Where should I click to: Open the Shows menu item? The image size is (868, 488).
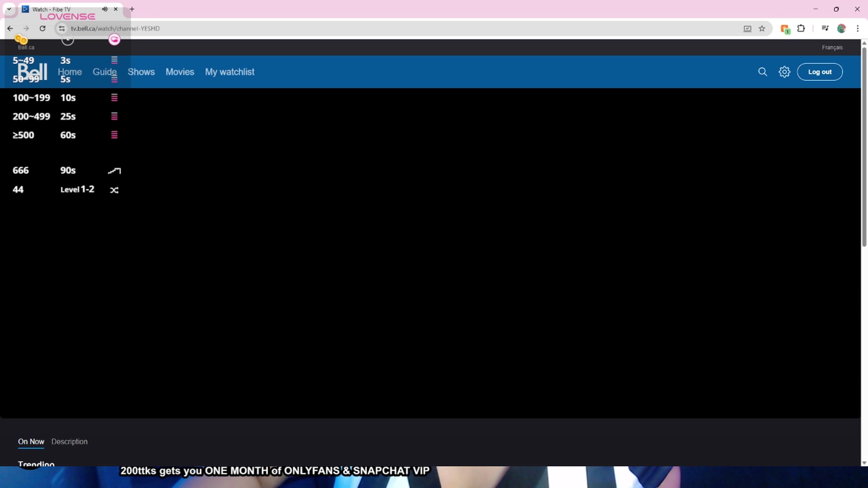pyautogui.click(x=141, y=72)
